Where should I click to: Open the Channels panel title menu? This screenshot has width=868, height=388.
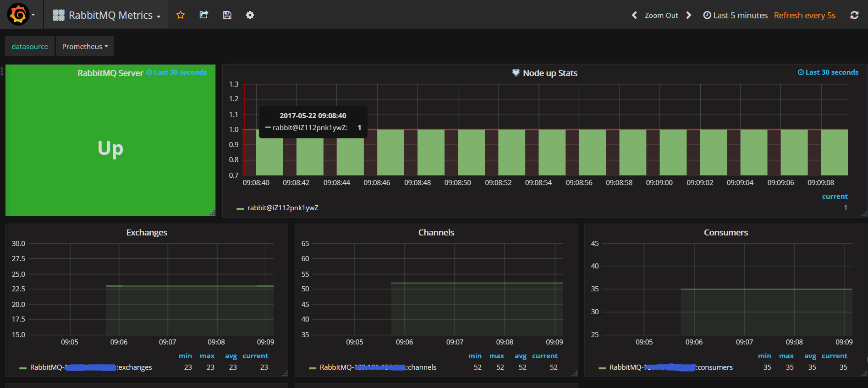click(436, 232)
